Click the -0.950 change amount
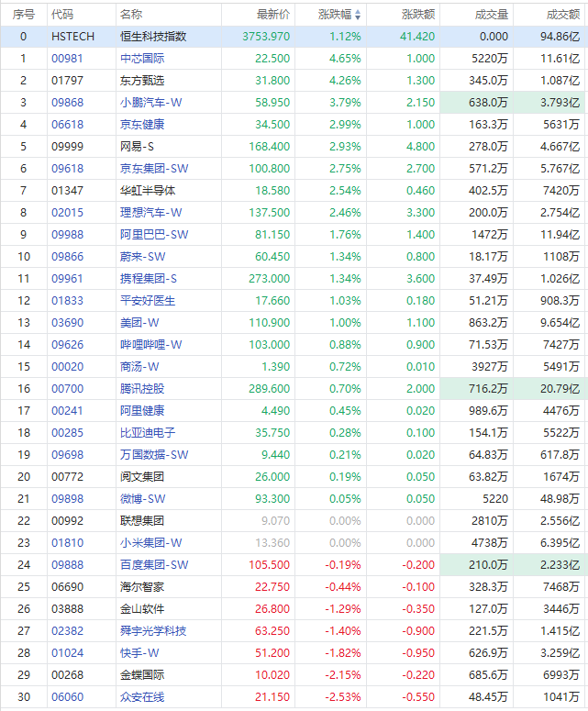This screenshot has height=711, width=588. (x=418, y=653)
